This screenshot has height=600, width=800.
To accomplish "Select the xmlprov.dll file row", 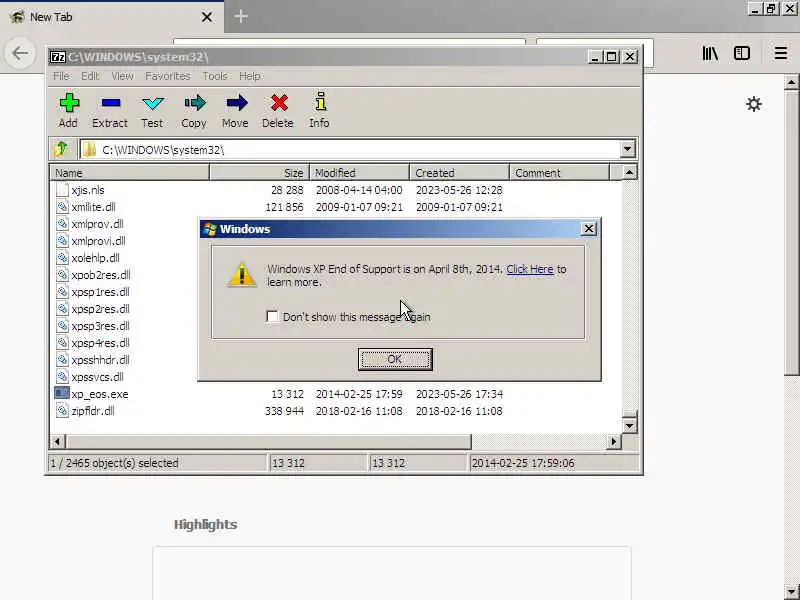I will [x=97, y=223].
